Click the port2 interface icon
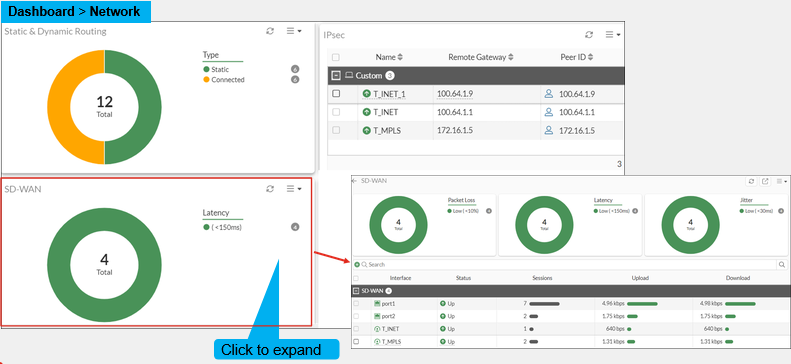Screen dimensions: 791x364 click(x=377, y=316)
